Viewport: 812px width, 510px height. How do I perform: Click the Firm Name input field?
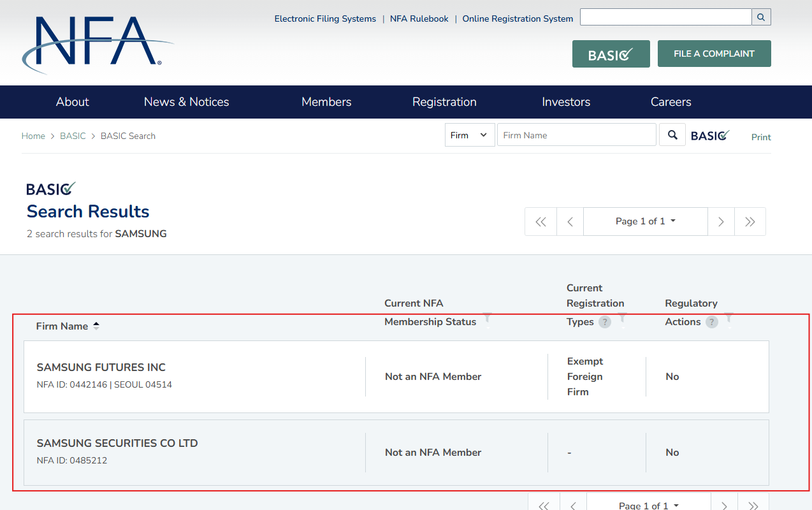click(576, 135)
